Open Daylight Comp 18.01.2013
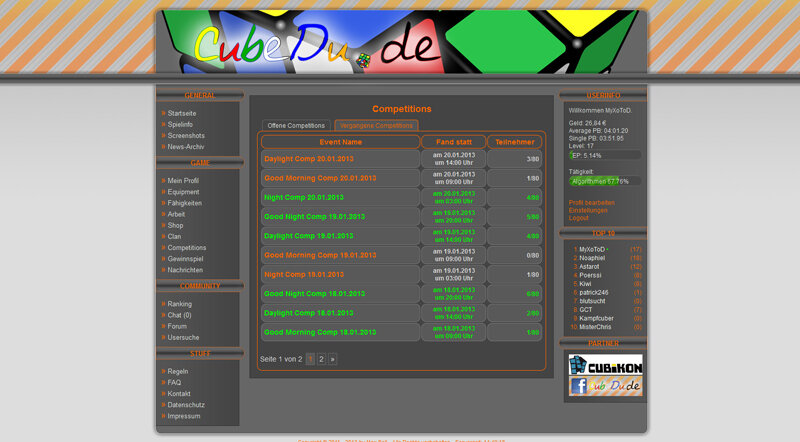 pyautogui.click(x=309, y=313)
